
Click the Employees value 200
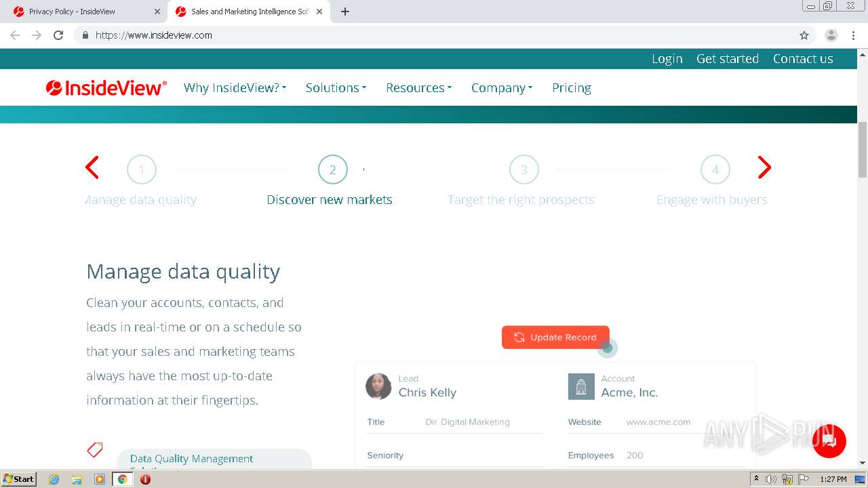[x=635, y=455]
